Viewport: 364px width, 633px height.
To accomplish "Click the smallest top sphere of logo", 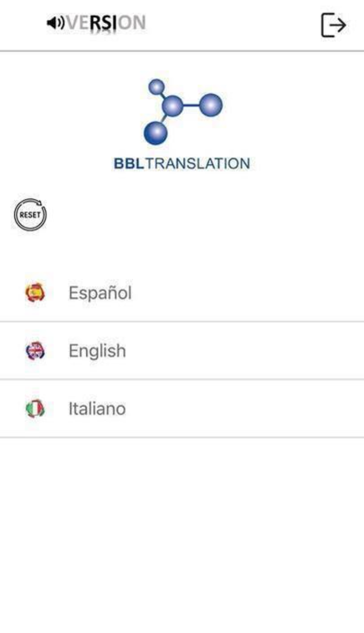I will pyautogui.click(x=156, y=87).
